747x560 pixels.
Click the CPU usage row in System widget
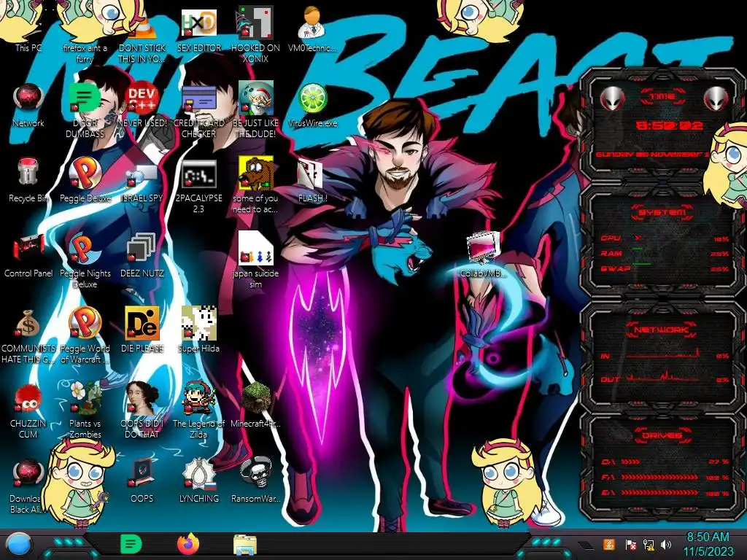pos(665,238)
